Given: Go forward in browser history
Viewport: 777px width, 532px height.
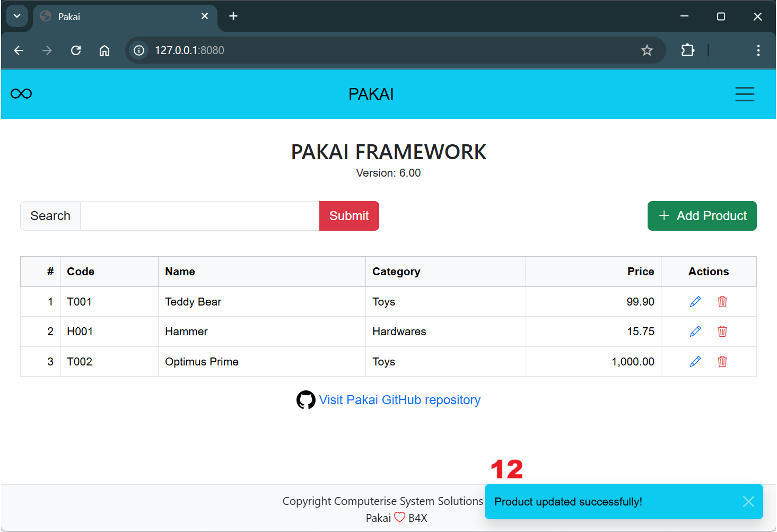Looking at the screenshot, I should pos(47,50).
